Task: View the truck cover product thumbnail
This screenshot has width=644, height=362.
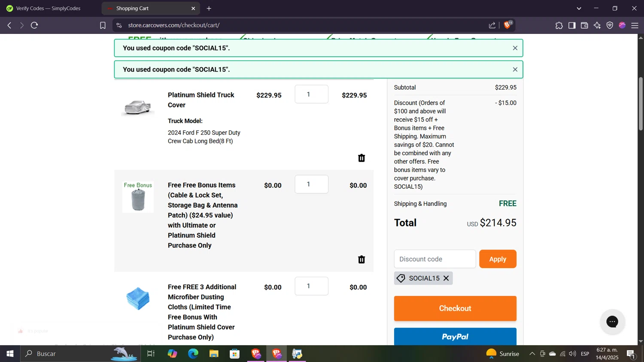Action: 138,107
